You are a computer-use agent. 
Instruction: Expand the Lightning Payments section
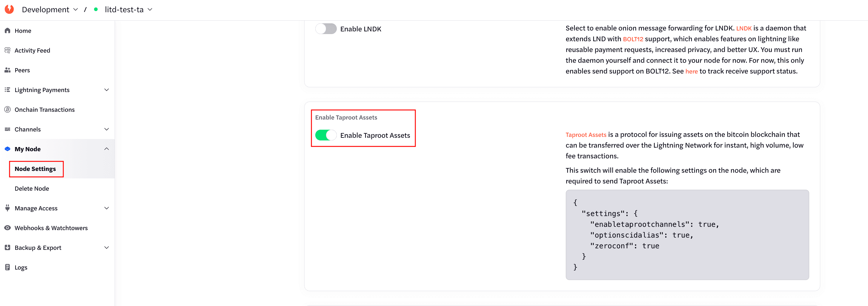pos(107,90)
